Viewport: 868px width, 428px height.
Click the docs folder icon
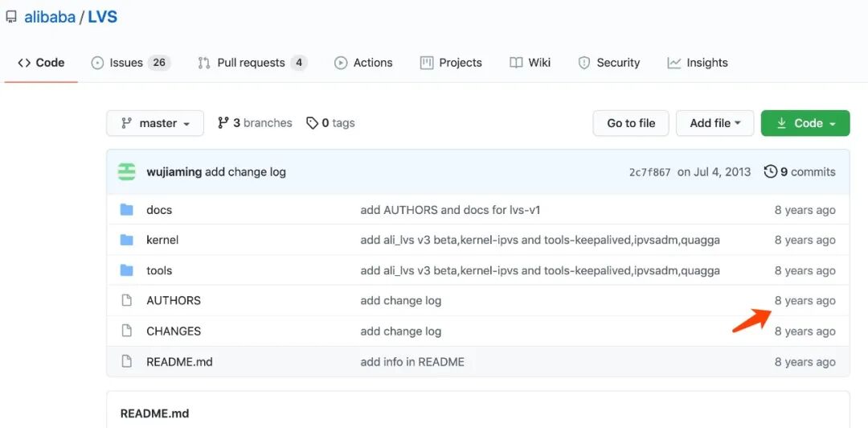[x=127, y=209]
